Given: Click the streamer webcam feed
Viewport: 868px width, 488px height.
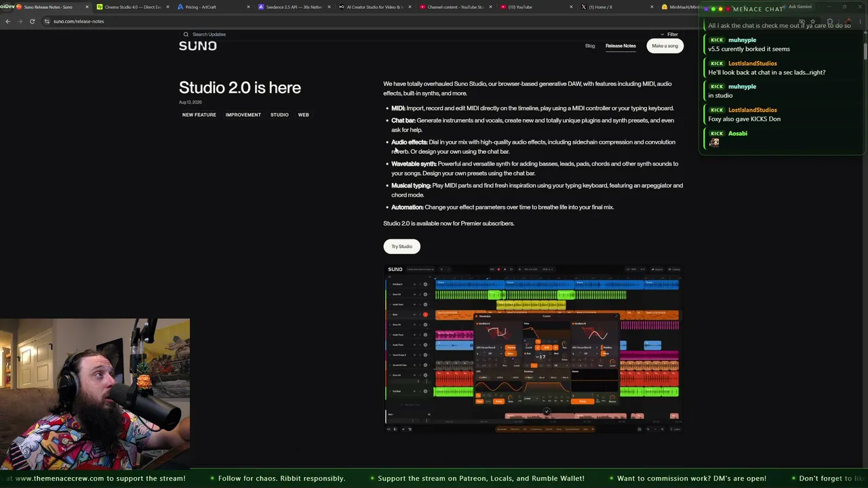Looking at the screenshot, I should point(95,394).
